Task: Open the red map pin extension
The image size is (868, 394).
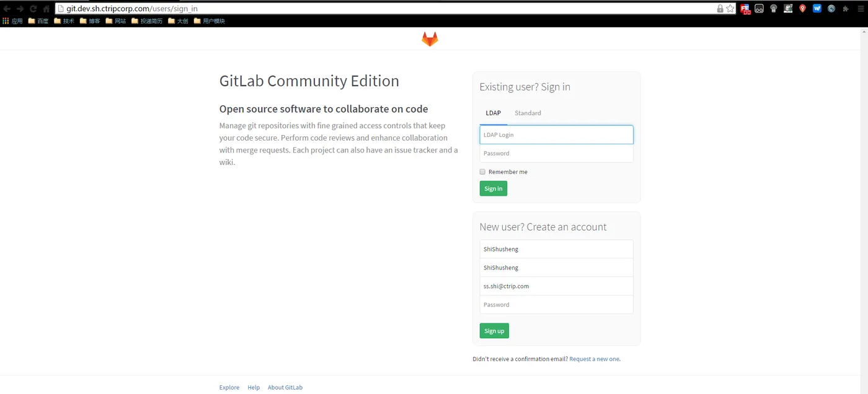Action: tap(802, 9)
